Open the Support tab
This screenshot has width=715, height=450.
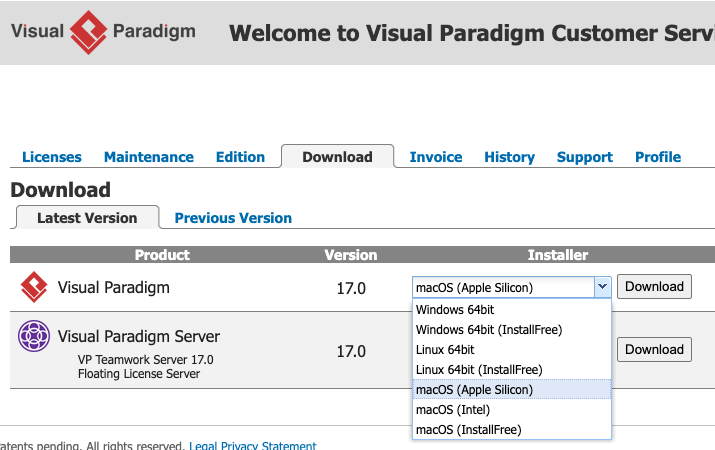coord(585,157)
